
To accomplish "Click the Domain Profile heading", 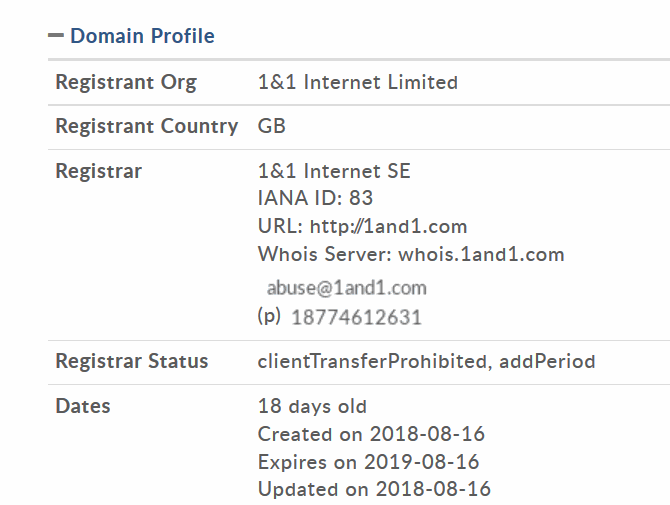I will tap(142, 36).
